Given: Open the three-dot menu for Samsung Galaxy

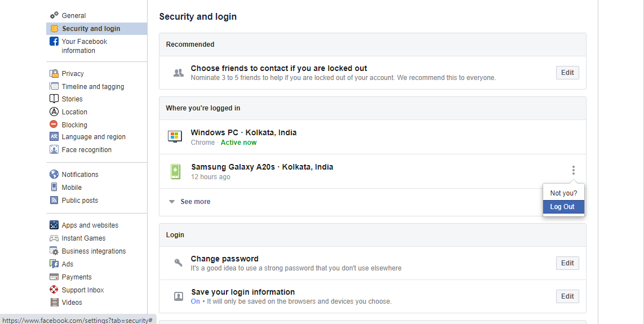Looking at the screenshot, I should (x=574, y=170).
